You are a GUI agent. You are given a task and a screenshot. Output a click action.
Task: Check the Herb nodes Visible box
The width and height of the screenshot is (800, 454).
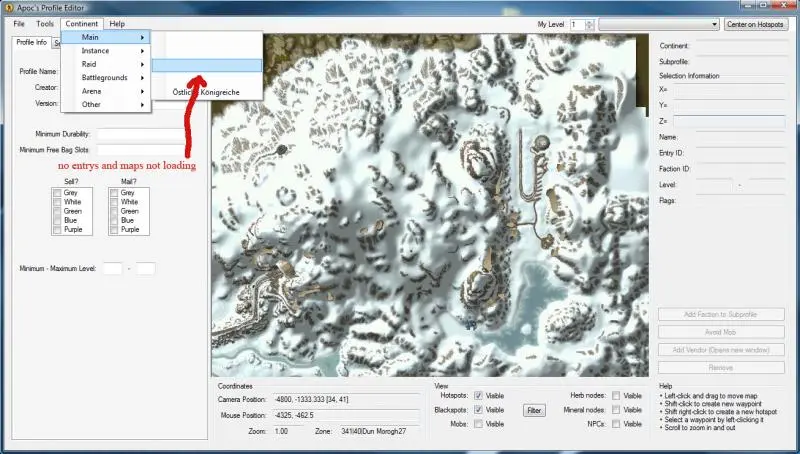click(x=616, y=395)
